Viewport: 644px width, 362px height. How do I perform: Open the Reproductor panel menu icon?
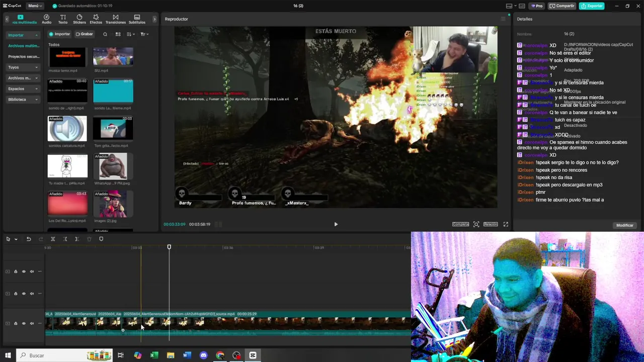click(503, 19)
